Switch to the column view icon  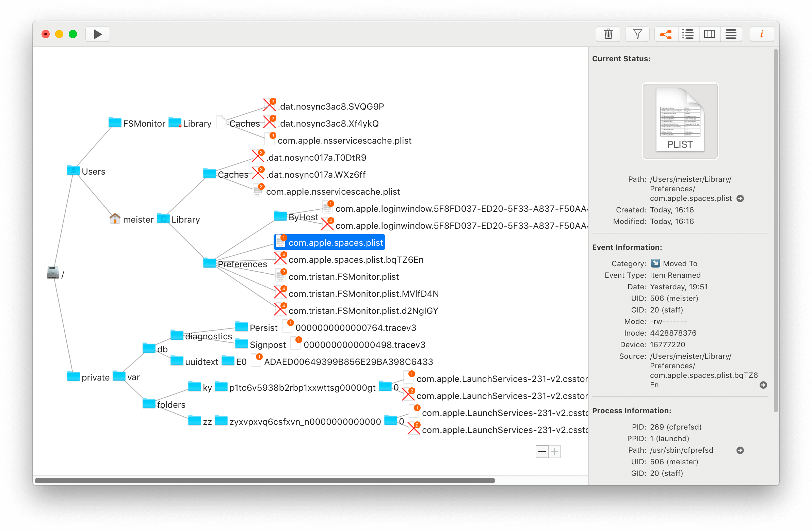[709, 34]
